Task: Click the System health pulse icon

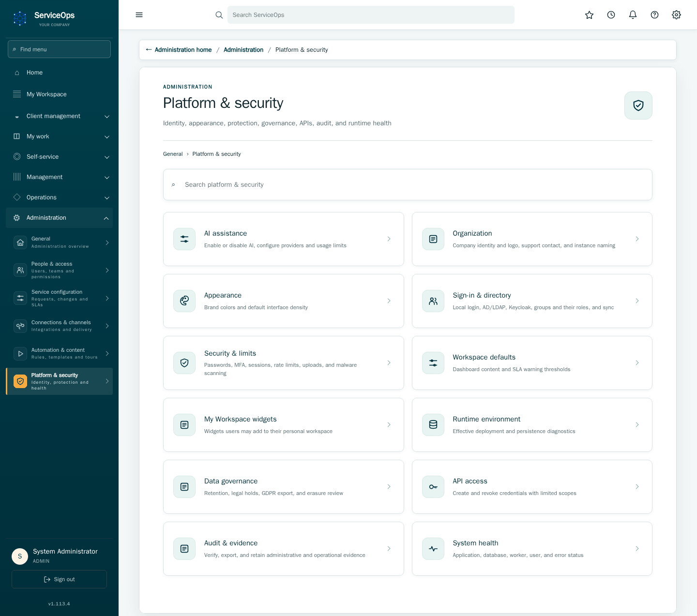Action: (433, 549)
